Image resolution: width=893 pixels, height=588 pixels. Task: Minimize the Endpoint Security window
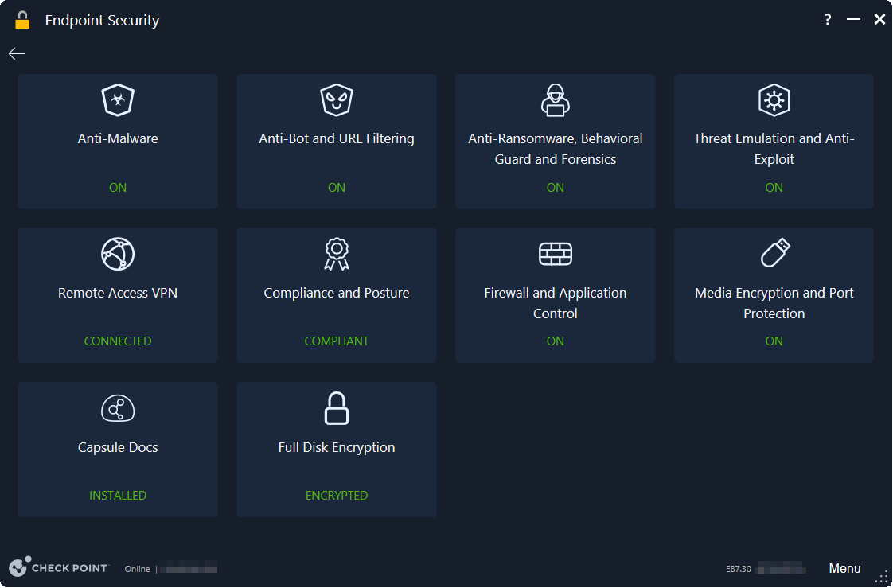[x=853, y=20]
